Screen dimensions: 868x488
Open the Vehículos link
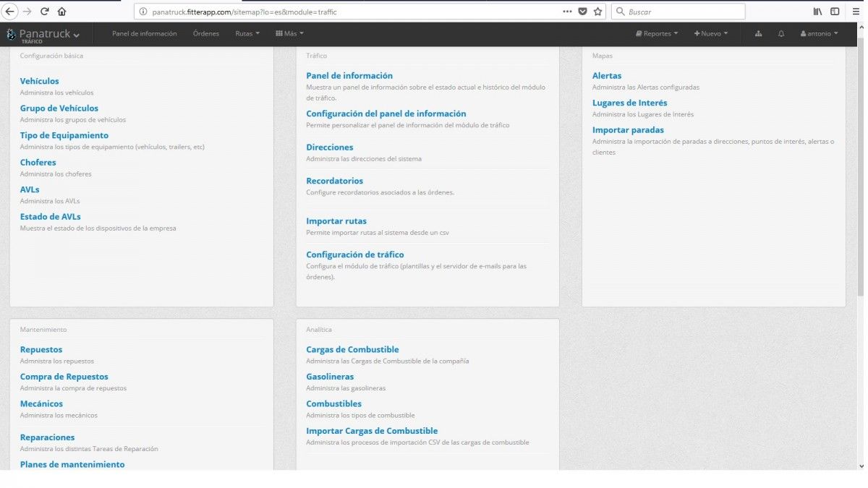[x=40, y=81]
